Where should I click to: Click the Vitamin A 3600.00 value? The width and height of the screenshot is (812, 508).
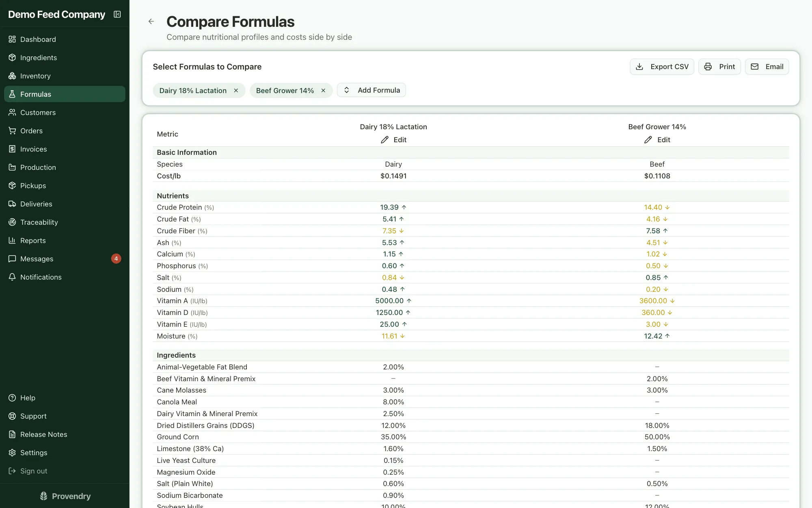point(653,300)
